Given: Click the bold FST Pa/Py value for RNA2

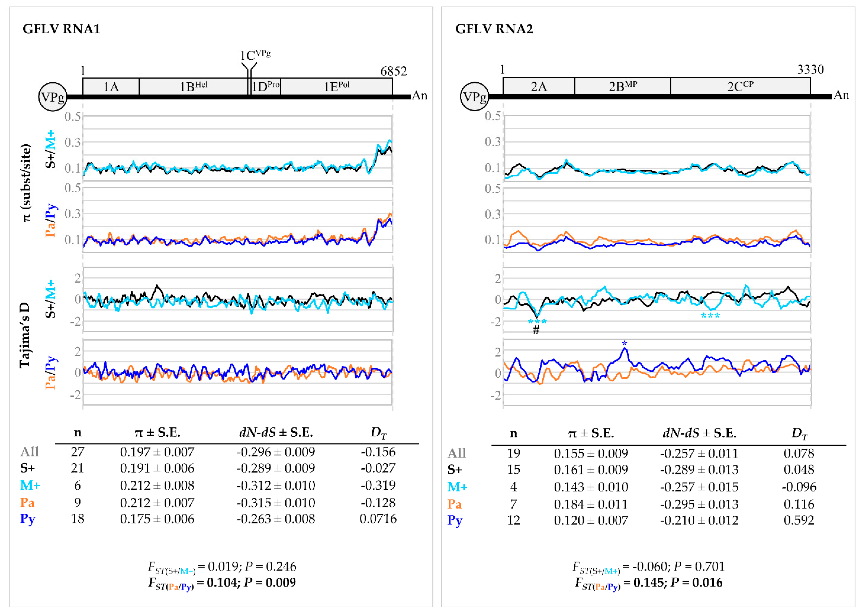Looking at the screenshot, I should pyautogui.click(x=648, y=582).
